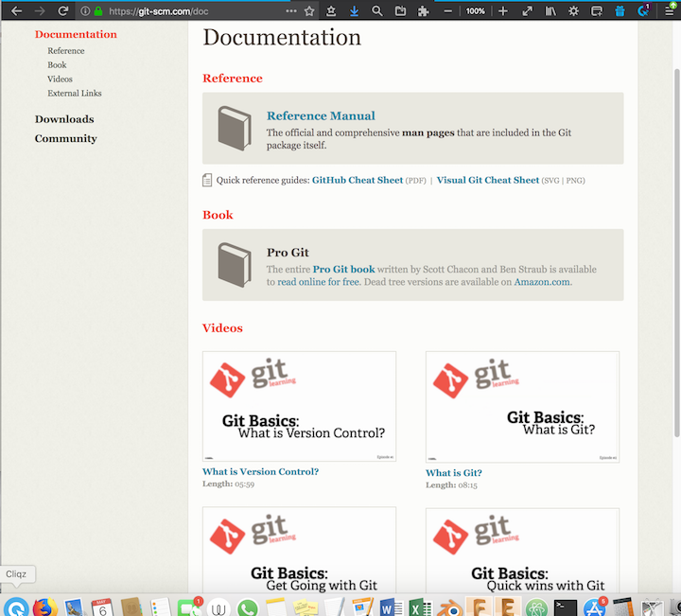
Task: Open the Cliqz extension toolbar icon
Action: tap(643, 10)
